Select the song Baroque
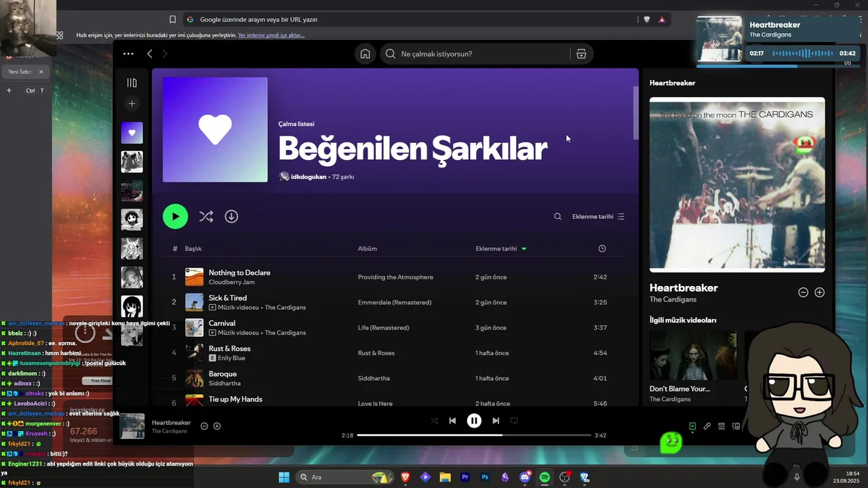Viewport: 868px width, 488px height. click(222, 374)
